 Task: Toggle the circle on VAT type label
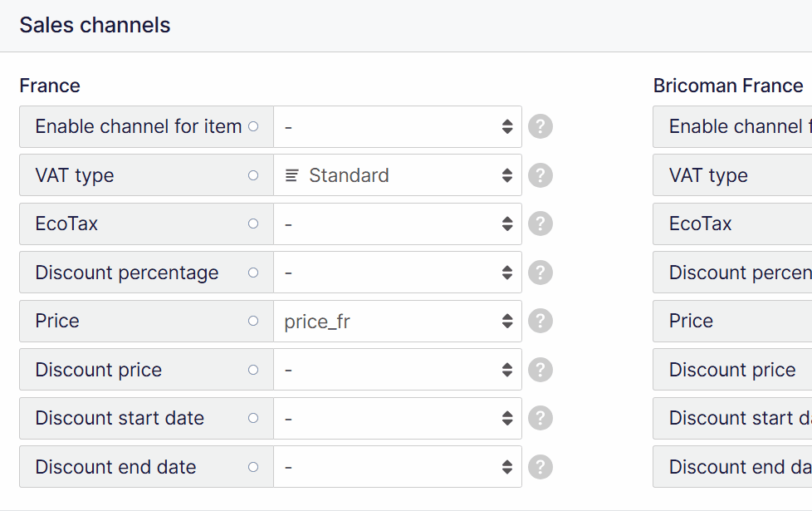[253, 175]
